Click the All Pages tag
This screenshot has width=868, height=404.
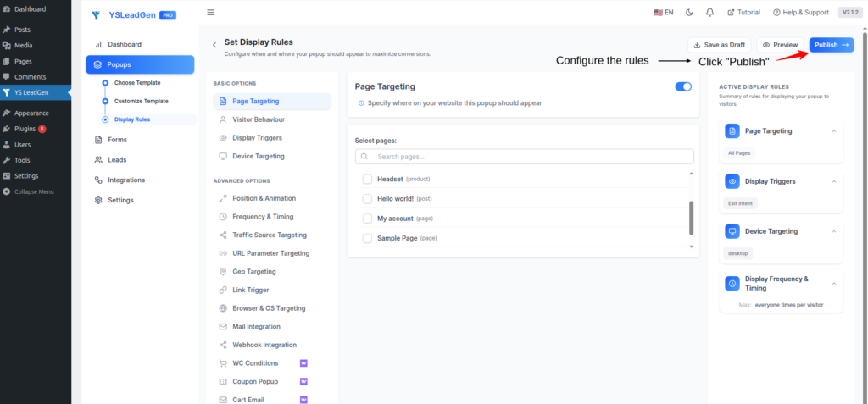click(739, 153)
